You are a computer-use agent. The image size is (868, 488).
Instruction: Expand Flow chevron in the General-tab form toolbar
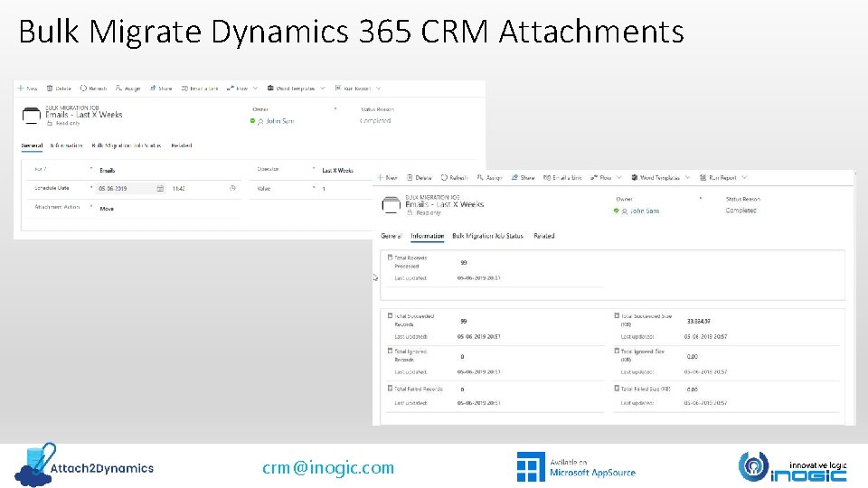coord(255,88)
